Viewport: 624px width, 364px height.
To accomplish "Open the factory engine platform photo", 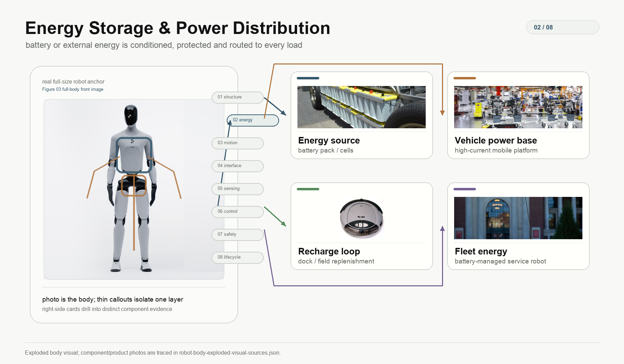I will (x=518, y=107).
